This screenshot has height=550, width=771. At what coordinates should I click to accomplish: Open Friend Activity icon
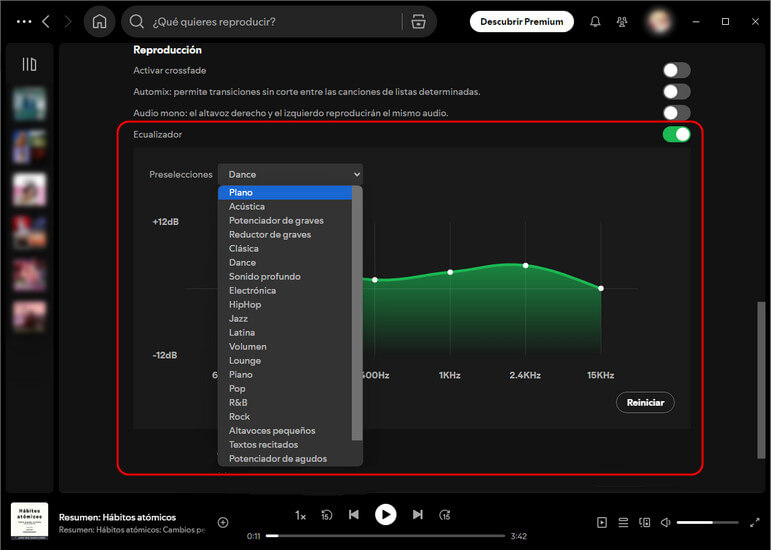point(622,22)
